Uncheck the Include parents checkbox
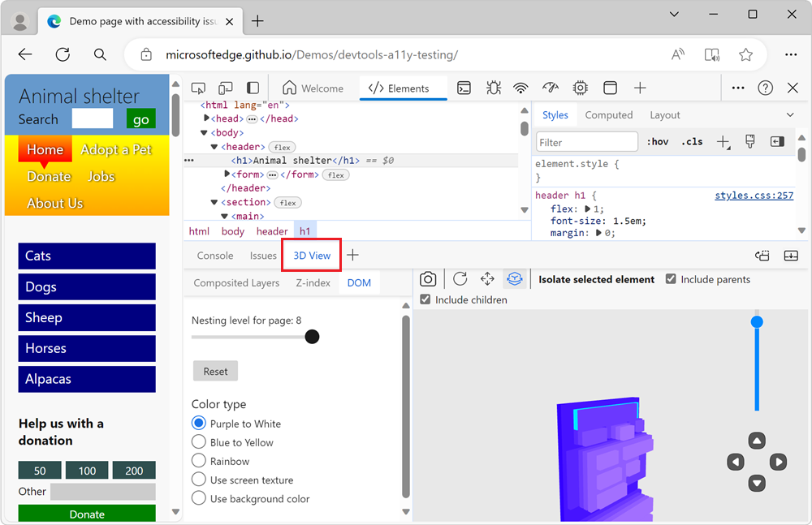 click(x=671, y=278)
